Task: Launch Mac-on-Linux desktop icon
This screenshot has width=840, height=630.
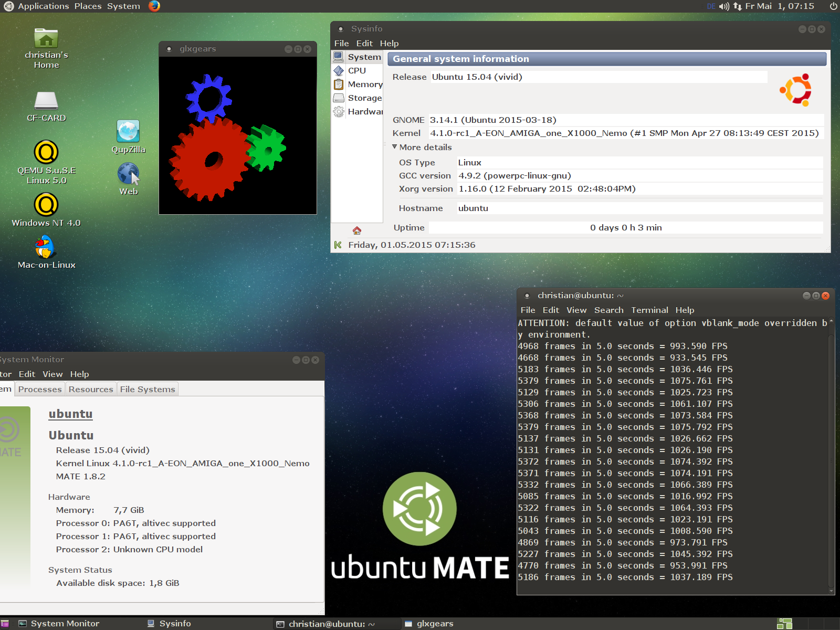Action: coord(46,247)
